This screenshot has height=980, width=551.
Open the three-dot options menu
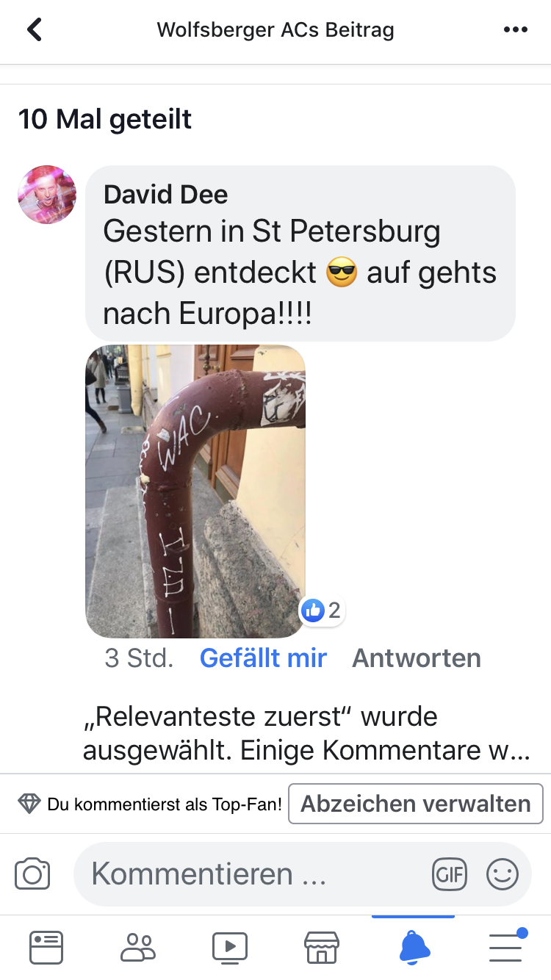coord(516,30)
